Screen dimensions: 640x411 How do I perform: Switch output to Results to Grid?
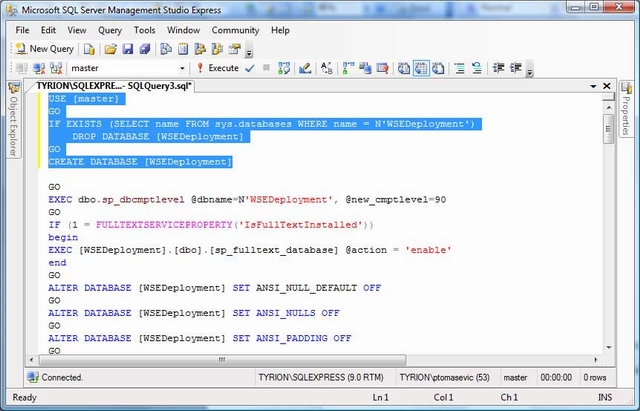click(x=421, y=68)
